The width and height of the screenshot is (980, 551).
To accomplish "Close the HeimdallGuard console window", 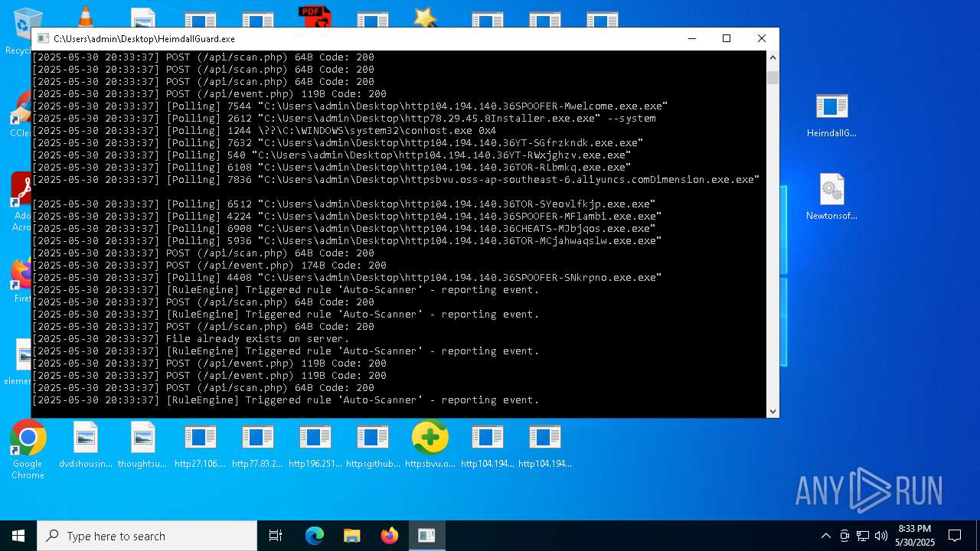I will [x=762, y=38].
